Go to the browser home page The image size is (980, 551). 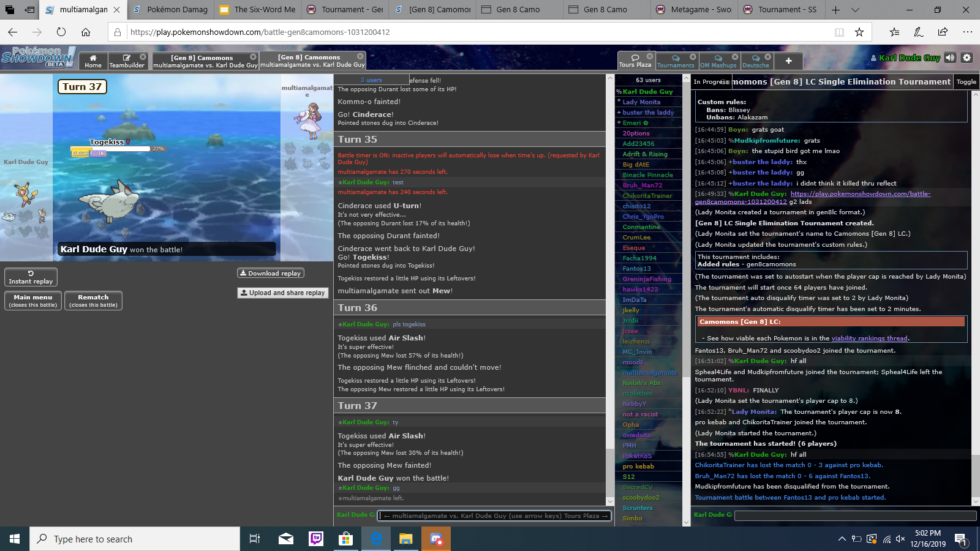[86, 32]
